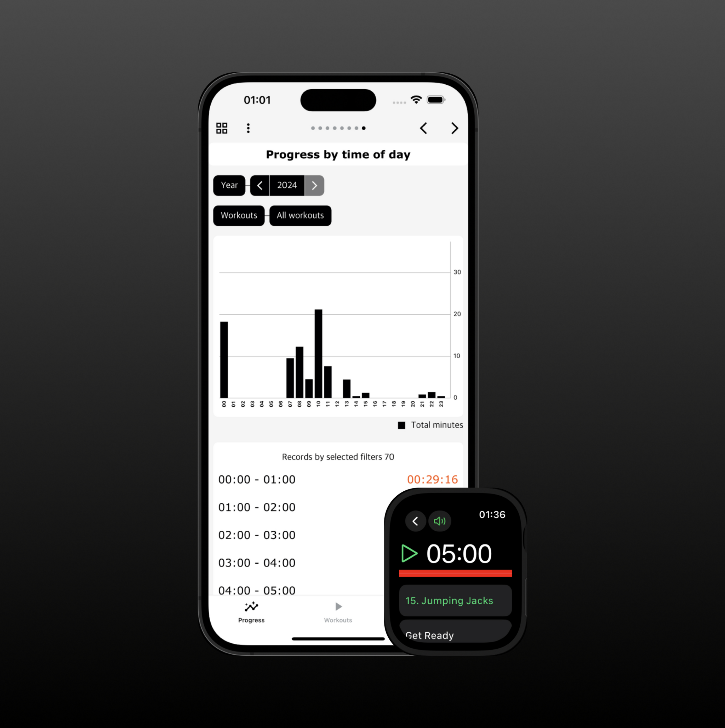Click the 2024 year selector button
Viewport: 725px width, 728px height.
pyautogui.click(x=287, y=185)
